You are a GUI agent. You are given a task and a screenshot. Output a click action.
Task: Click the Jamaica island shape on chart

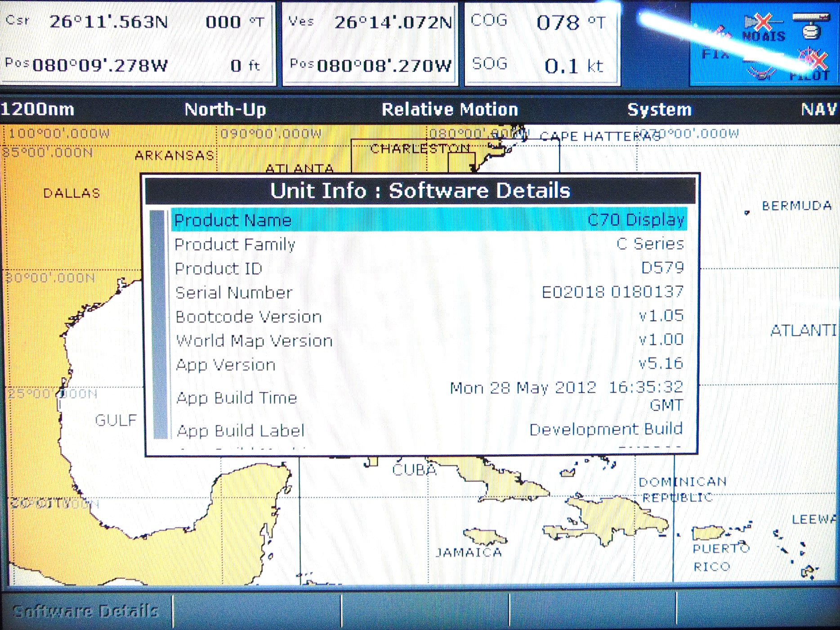click(485, 536)
